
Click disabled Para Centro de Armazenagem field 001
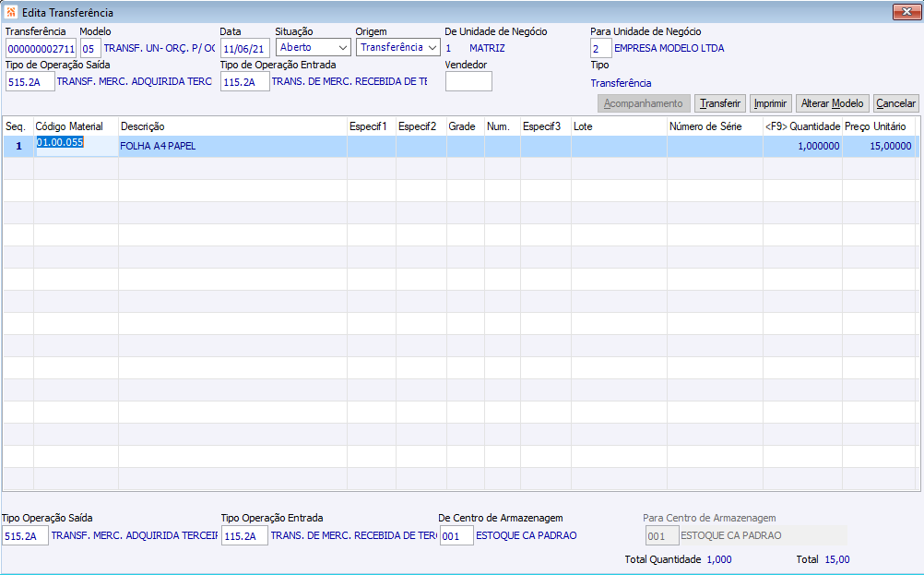[662, 535]
